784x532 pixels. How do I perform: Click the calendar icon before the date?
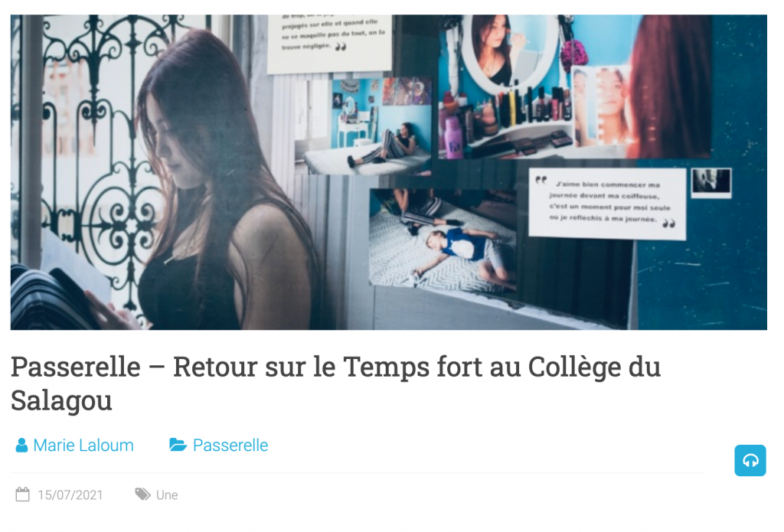pyautogui.click(x=22, y=494)
